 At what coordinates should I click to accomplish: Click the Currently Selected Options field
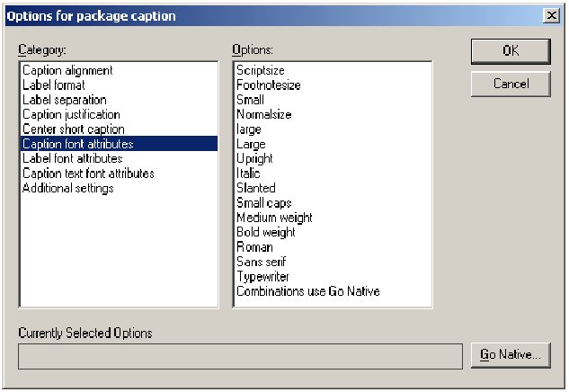pyautogui.click(x=240, y=356)
